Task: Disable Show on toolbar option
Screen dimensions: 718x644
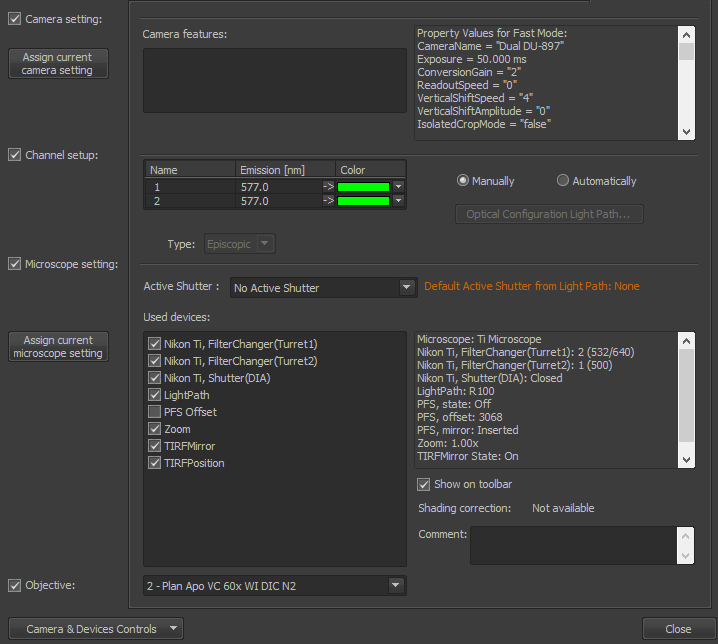Action: click(x=424, y=484)
